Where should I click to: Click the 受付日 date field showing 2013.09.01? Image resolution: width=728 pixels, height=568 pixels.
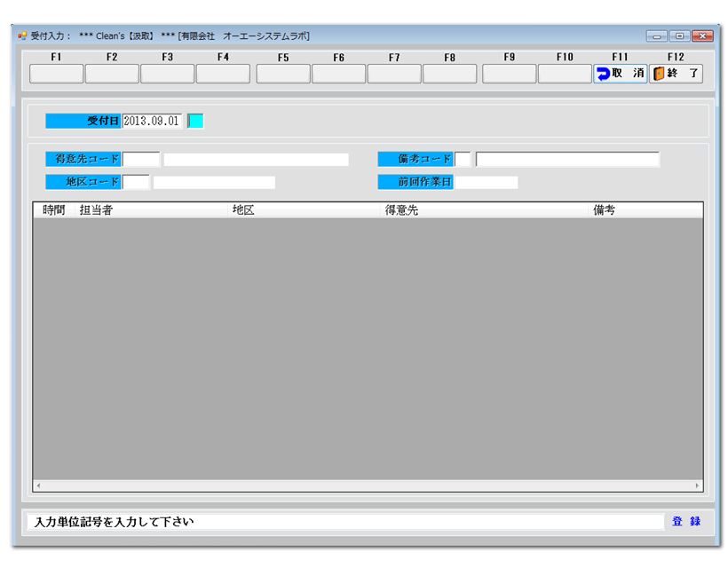click(x=152, y=121)
